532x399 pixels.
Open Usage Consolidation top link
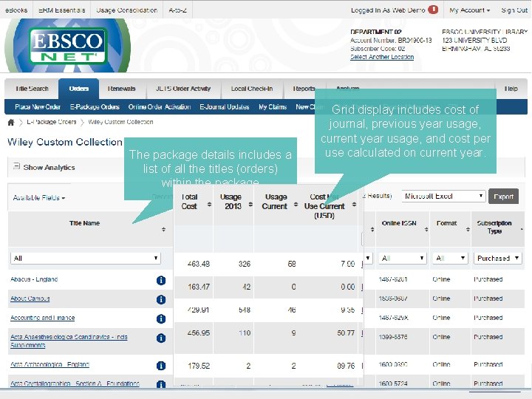127,10
